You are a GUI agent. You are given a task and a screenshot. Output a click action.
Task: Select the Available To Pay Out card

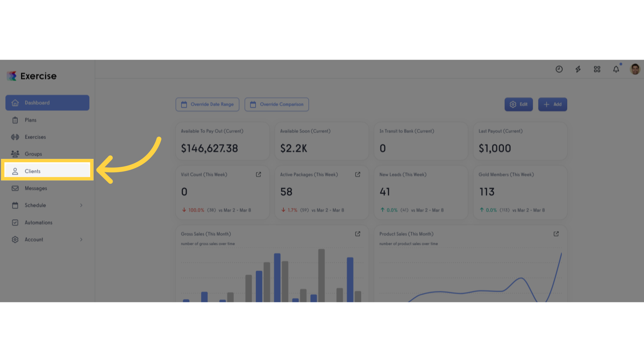[222, 141]
